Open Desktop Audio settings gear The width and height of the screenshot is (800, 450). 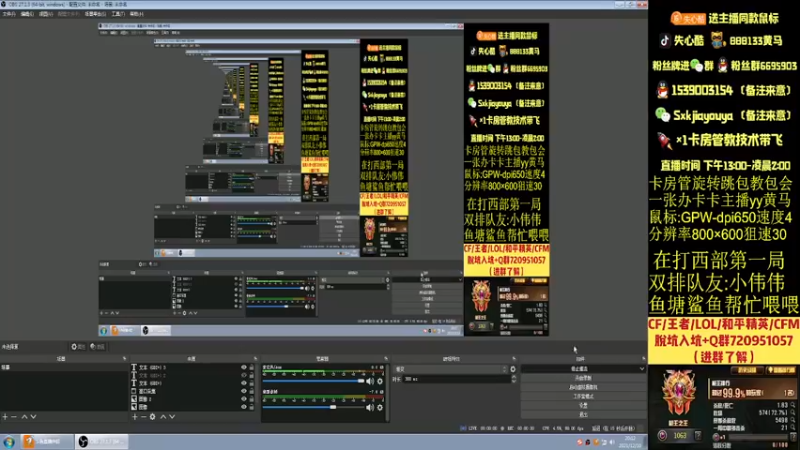coord(380,407)
